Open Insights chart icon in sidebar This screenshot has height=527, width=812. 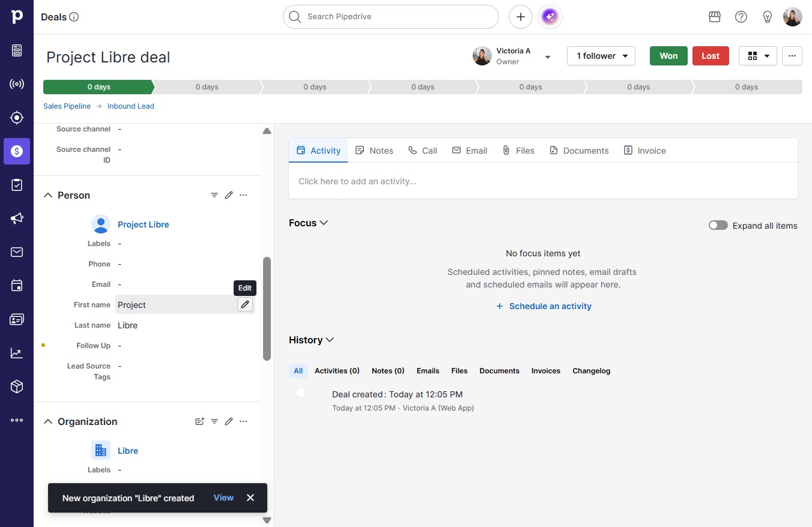[17, 353]
